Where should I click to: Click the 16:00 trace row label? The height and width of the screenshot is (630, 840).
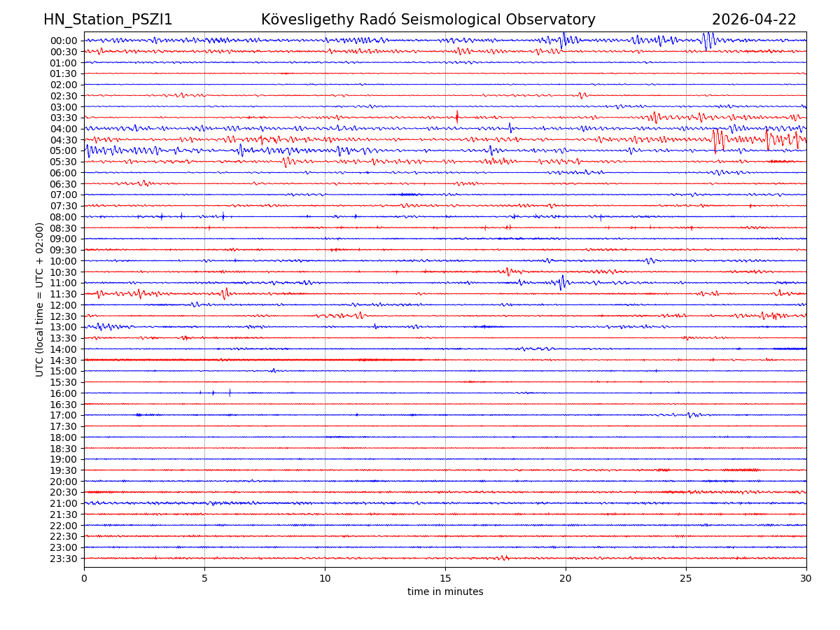click(64, 393)
